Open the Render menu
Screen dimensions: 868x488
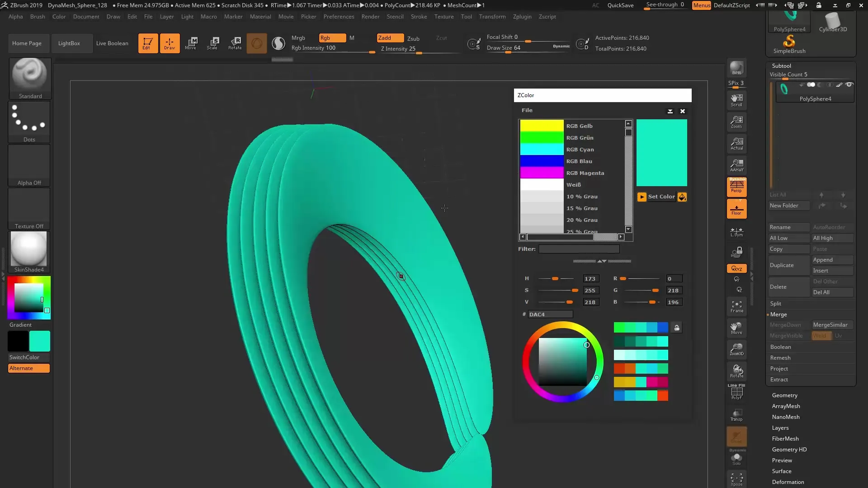click(370, 17)
